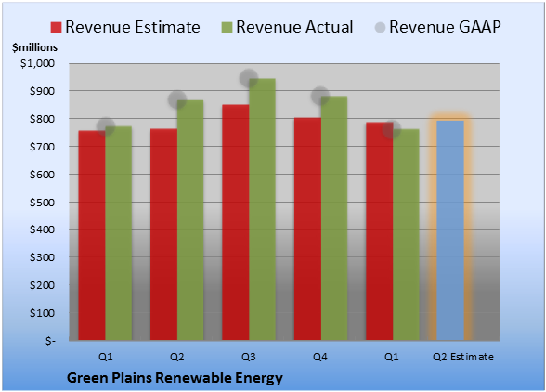Screen dimensions: 546x392
Task: Click the green Revenue Actual legend swatch
Action: click(227, 28)
